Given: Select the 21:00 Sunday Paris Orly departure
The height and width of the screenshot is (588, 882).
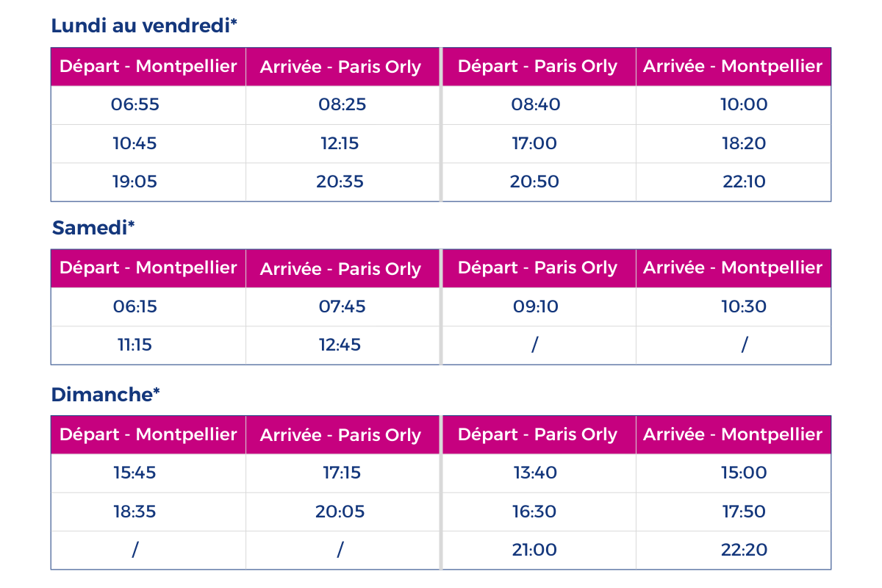Looking at the screenshot, I should [534, 550].
